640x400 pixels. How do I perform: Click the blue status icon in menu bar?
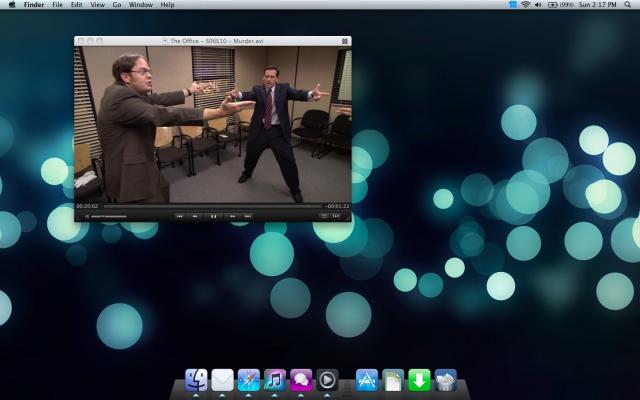(513, 4)
